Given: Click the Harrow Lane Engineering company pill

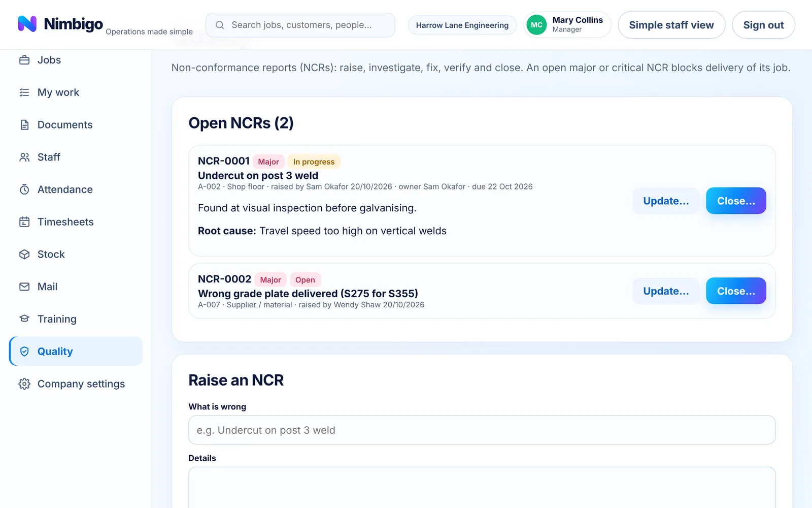Looking at the screenshot, I should 462,25.
